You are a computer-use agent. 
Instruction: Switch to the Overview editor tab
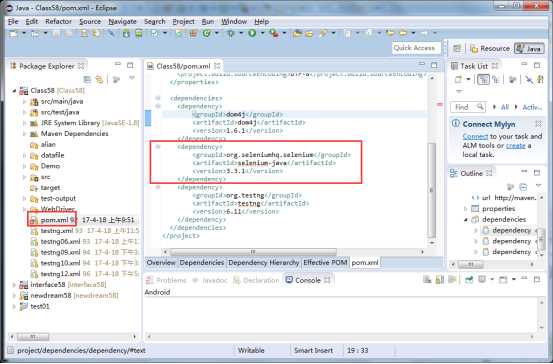click(x=161, y=263)
